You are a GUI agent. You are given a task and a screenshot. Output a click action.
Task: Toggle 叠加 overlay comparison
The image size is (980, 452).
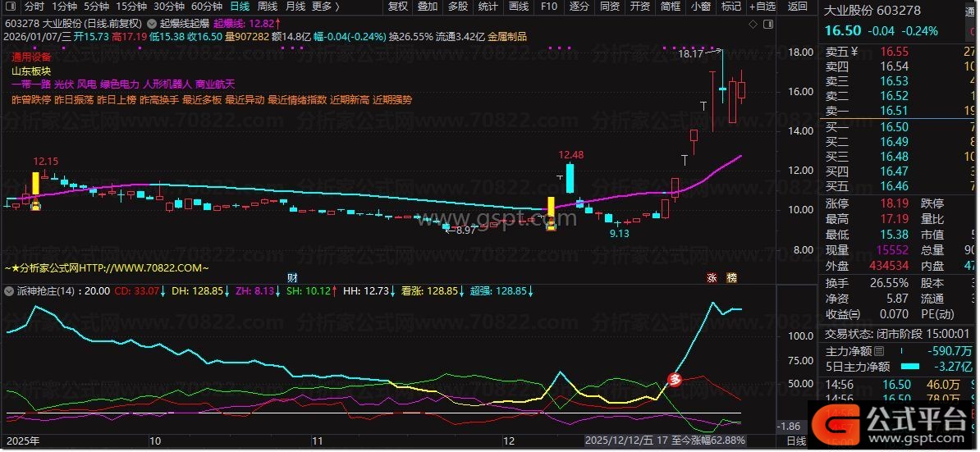click(428, 7)
